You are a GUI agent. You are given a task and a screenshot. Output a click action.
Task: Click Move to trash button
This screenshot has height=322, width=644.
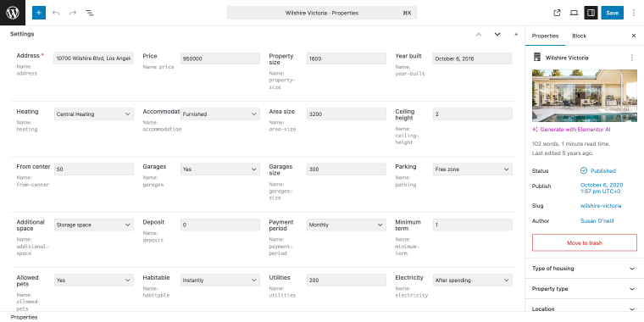pyautogui.click(x=585, y=242)
